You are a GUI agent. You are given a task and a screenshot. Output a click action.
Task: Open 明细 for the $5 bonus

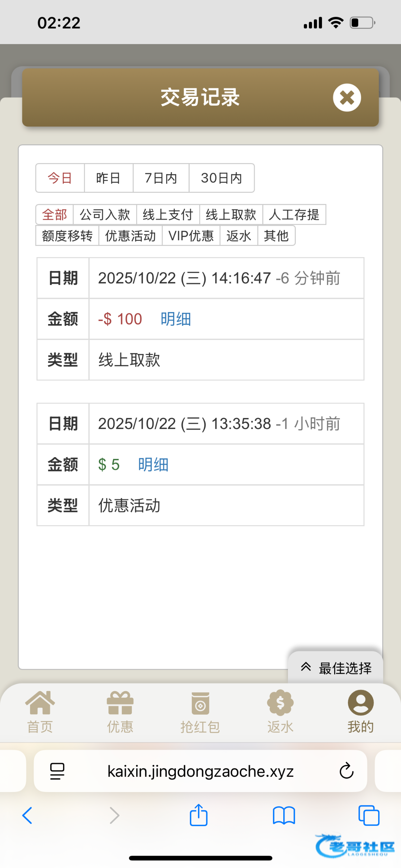(153, 464)
